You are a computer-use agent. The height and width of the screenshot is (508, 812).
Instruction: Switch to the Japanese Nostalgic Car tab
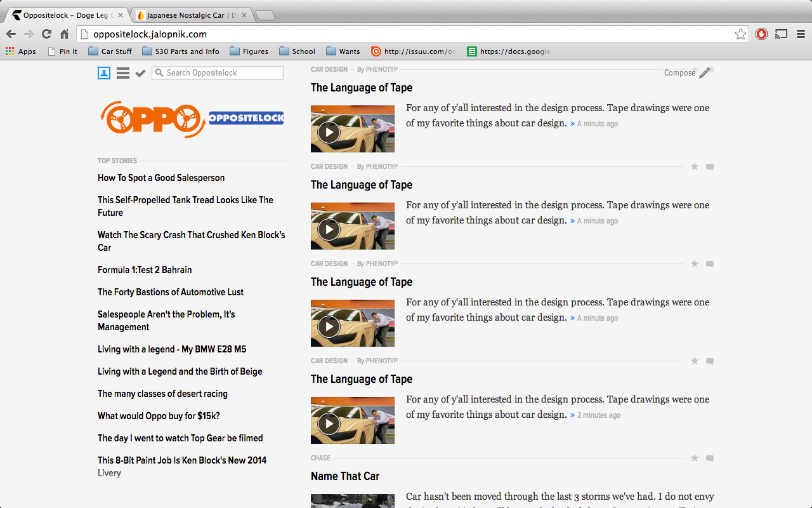click(192, 15)
